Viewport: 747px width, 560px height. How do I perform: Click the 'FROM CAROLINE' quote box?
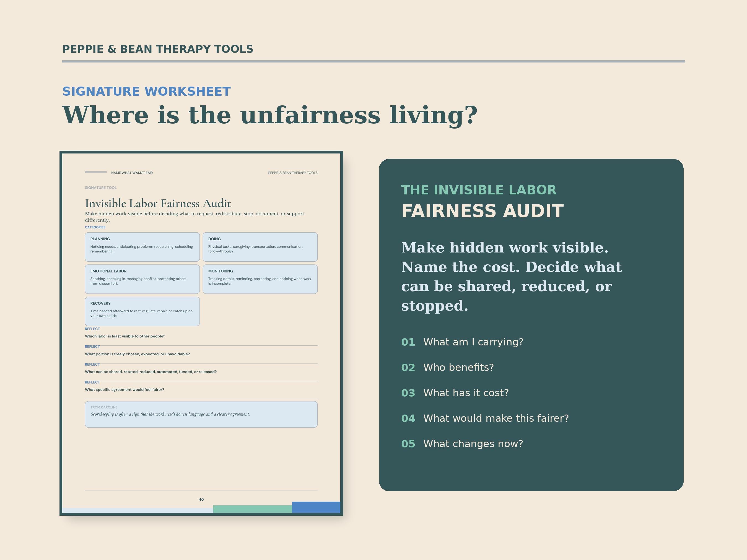click(x=201, y=415)
